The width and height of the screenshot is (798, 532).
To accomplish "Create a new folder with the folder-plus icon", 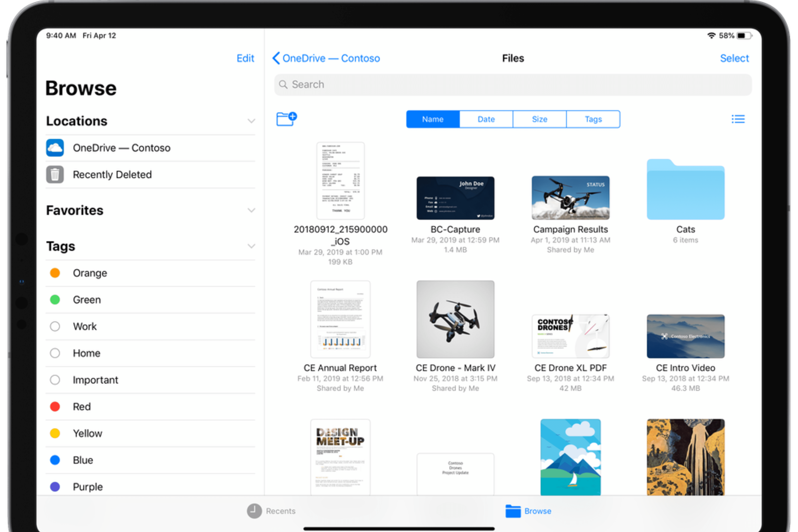I will pos(287,119).
